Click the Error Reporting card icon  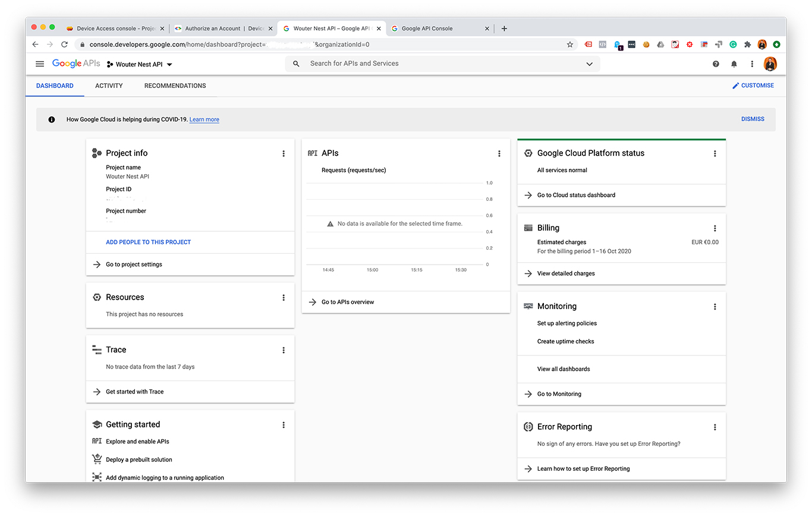click(528, 427)
